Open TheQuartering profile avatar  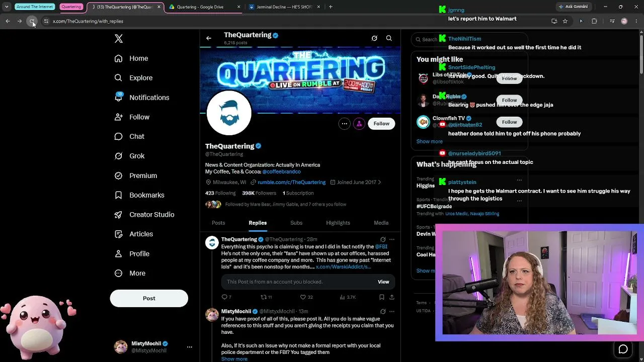pos(229,113)
